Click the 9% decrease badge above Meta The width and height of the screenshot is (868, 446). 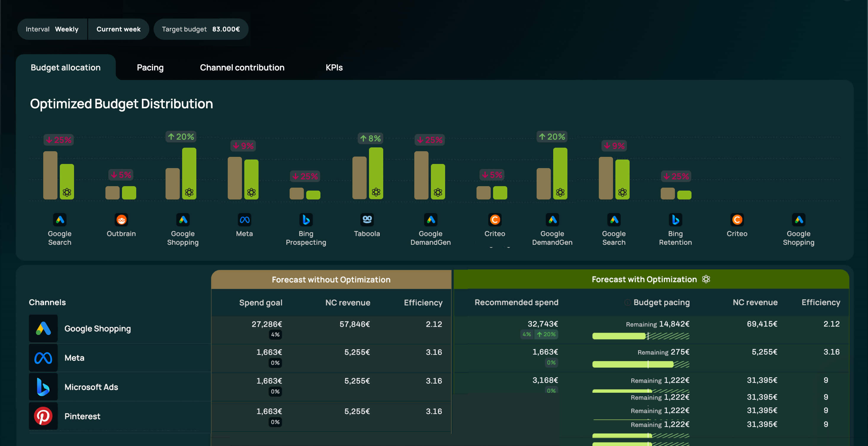click(x=243, y=146)
